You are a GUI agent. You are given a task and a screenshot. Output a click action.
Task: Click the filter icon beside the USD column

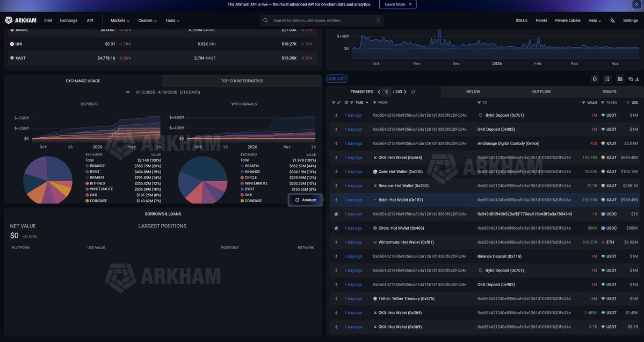628,102
